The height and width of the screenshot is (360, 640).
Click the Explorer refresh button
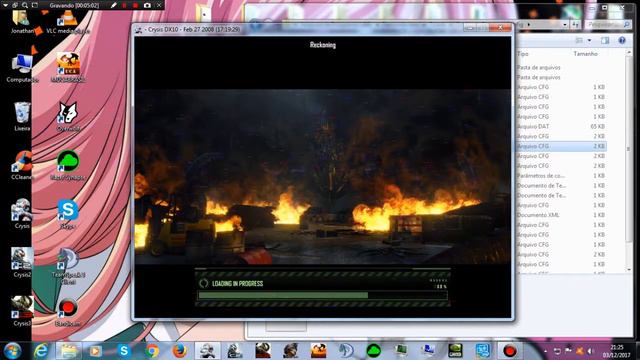(576, 25)
